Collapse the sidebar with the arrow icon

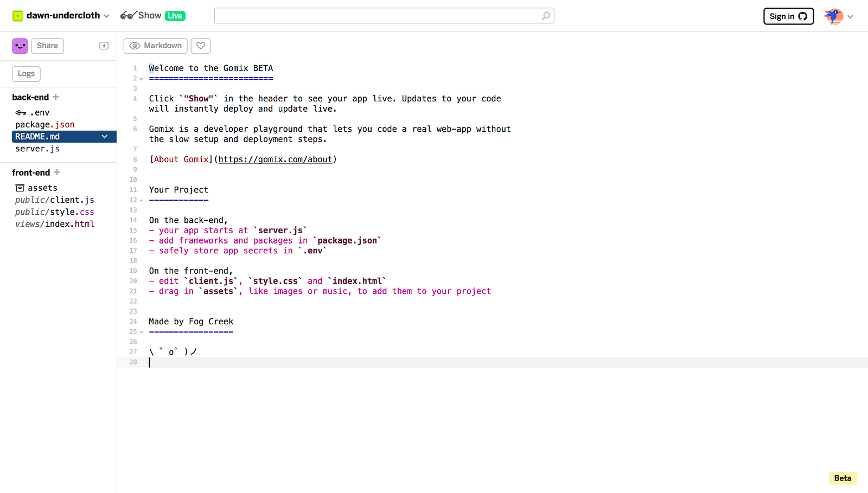(x=104, y=46)
